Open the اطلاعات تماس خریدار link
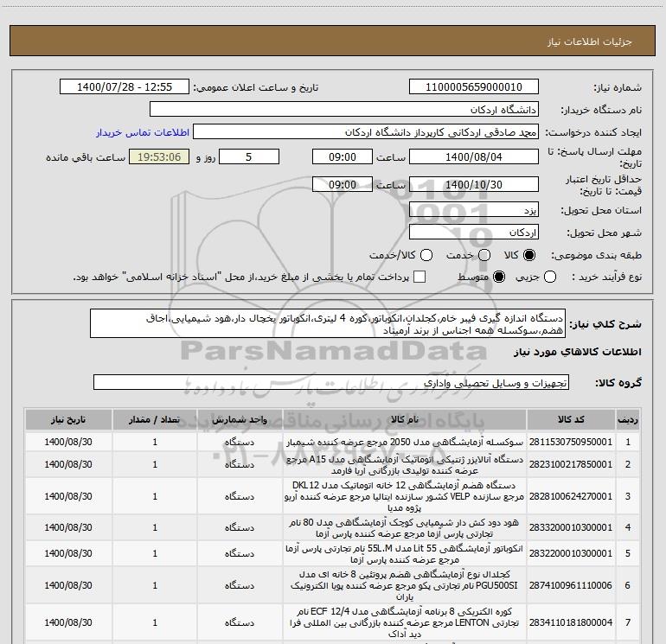Screen dimensions: 666x644 click(x=143, y=132)
